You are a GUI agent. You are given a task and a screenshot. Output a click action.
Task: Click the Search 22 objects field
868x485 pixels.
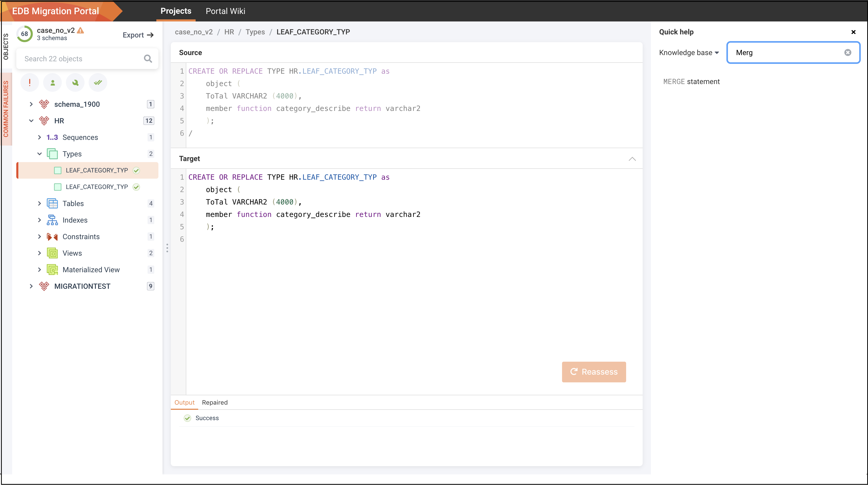point(87,59)
